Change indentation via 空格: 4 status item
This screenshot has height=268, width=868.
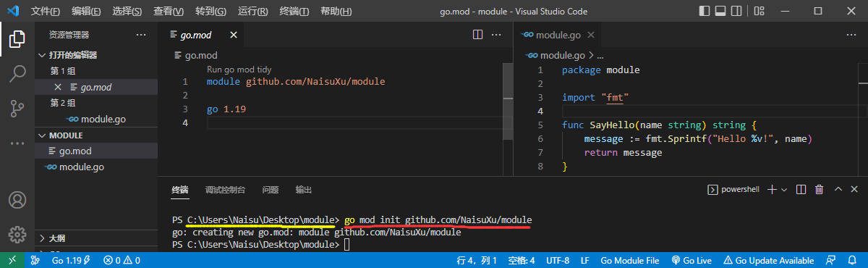tap(522, 260)
